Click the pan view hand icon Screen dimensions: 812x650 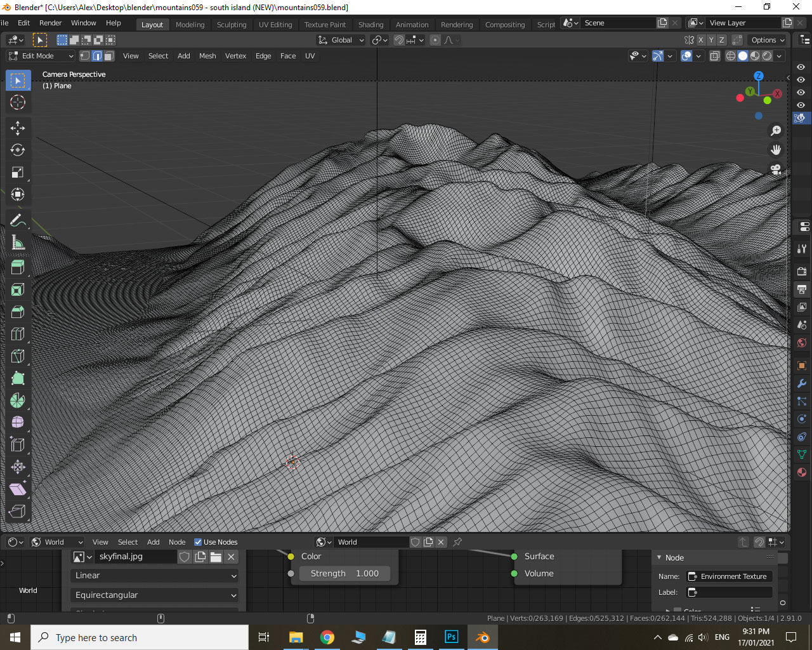click(775, 150)
